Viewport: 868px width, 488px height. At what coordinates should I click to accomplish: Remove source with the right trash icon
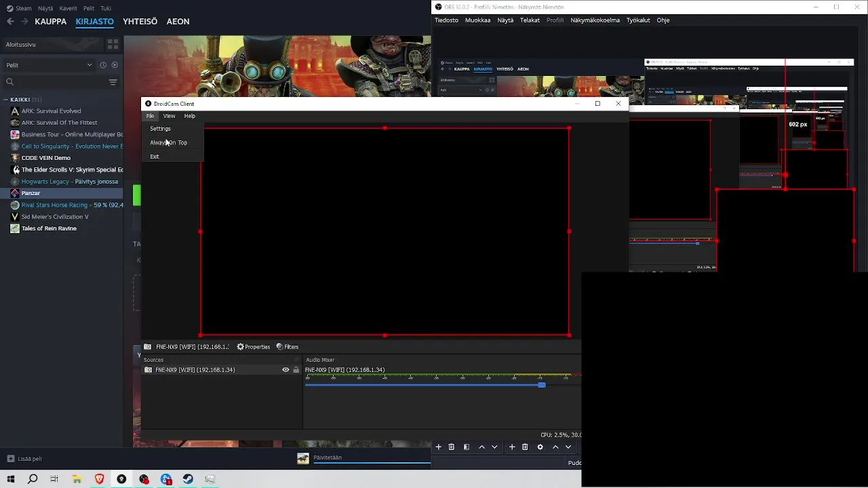(525, 447)
